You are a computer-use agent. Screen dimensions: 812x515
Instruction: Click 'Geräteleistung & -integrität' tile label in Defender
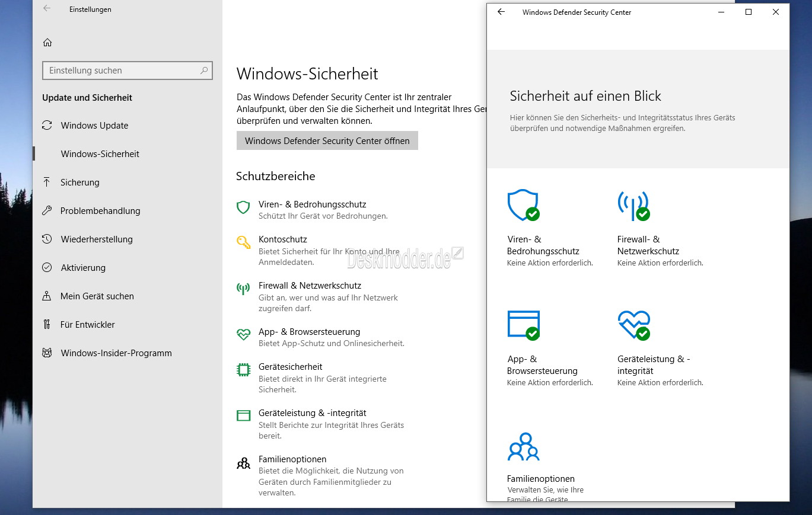[x=654, y=364]
